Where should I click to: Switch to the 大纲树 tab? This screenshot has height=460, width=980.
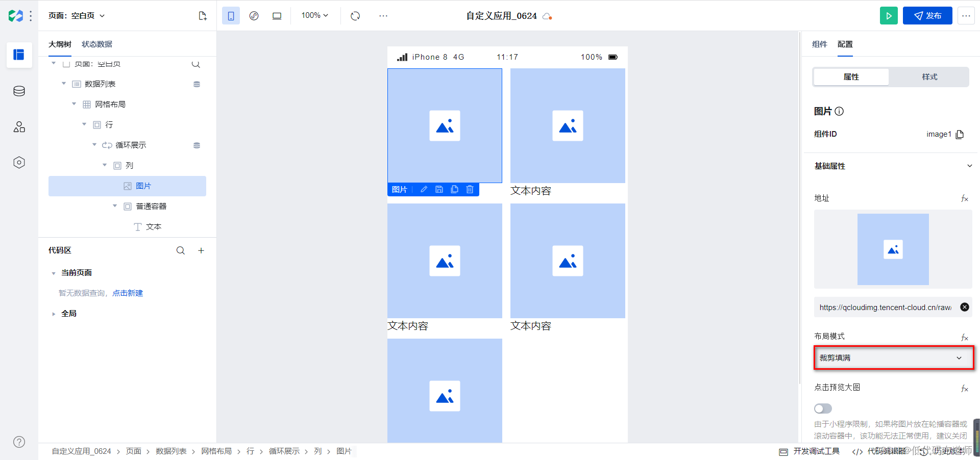coord(60,44)
